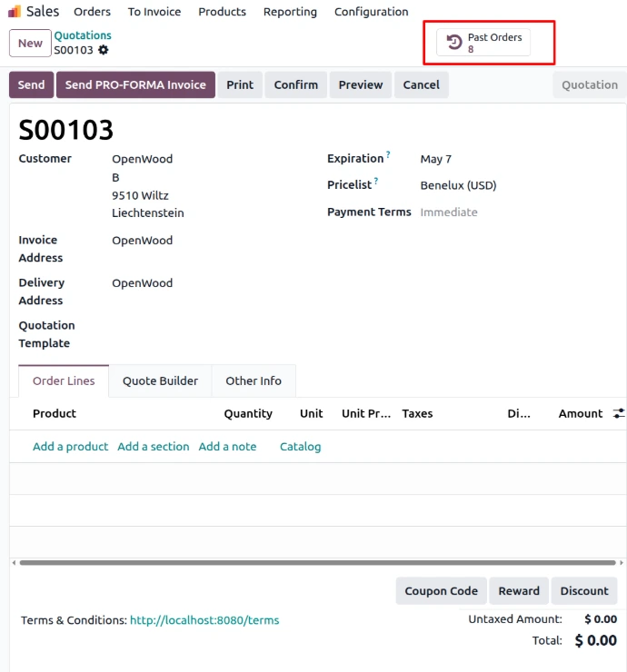Open the gear actions menu beside S00103
This screenshot has width=627, height=672.
[x=104, y=50]
